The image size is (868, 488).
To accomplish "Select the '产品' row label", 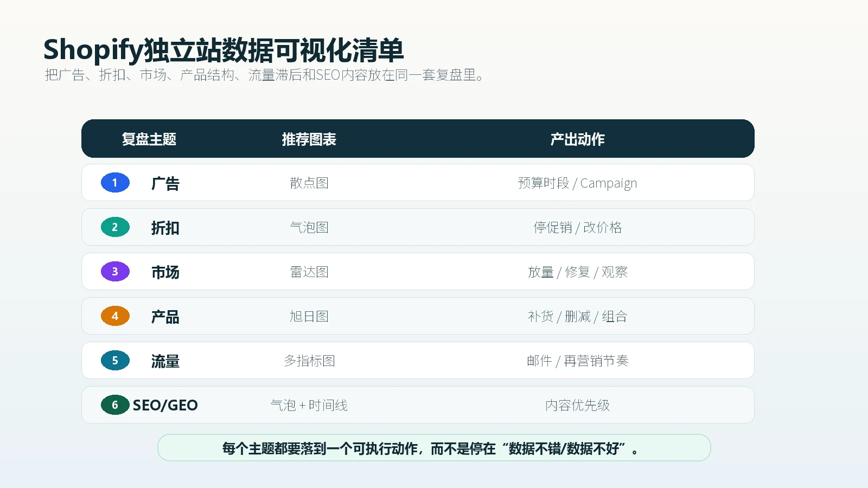I will (x=165, y=317).
